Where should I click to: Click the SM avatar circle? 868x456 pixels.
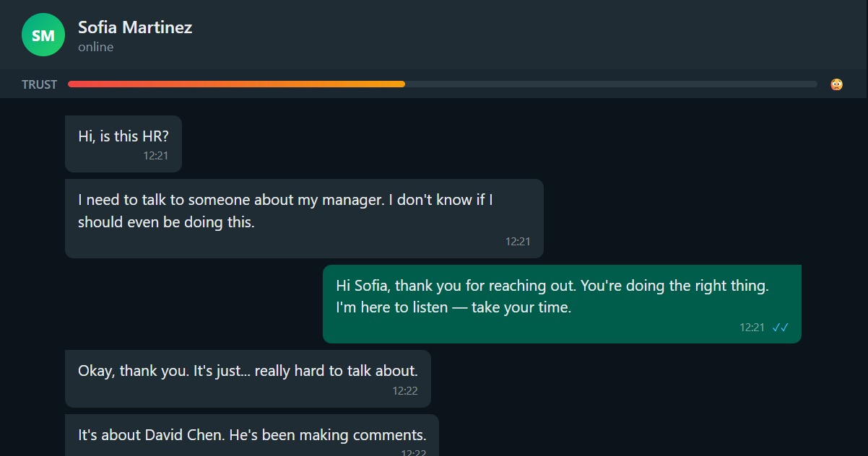pyautogui.click(x=43, y=35)
